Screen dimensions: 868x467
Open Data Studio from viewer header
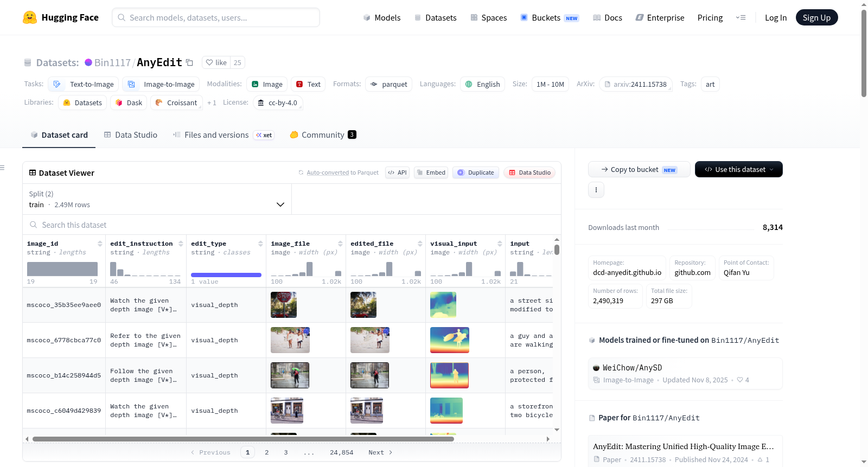[x=529, y=172]
